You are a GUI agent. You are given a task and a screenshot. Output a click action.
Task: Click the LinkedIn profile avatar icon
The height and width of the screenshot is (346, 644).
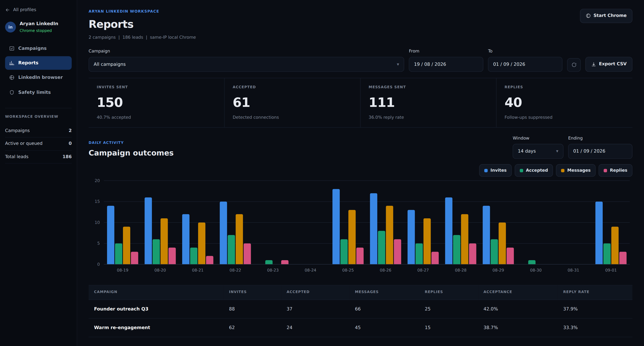tap(10, 27)
